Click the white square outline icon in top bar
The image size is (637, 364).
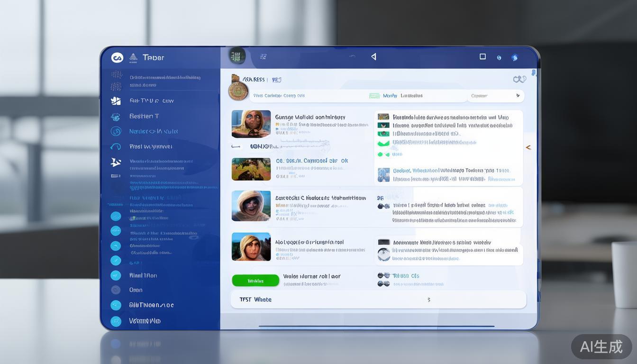point(482,56)
